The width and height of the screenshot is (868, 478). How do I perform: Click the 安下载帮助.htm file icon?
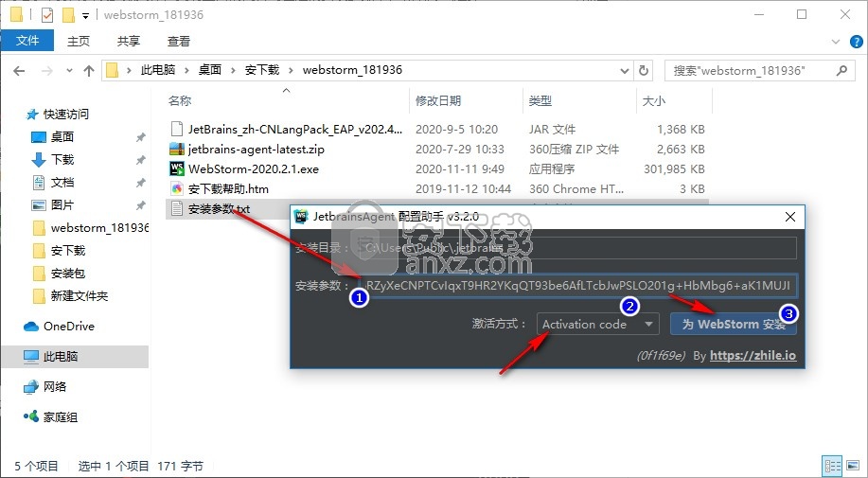177,188
